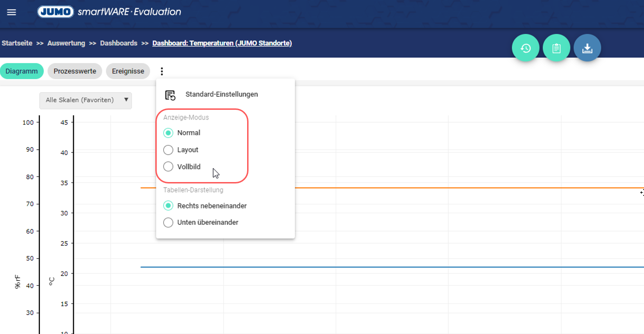
Task: Click the orange line in the chart
Action: (x=417, y=188)
